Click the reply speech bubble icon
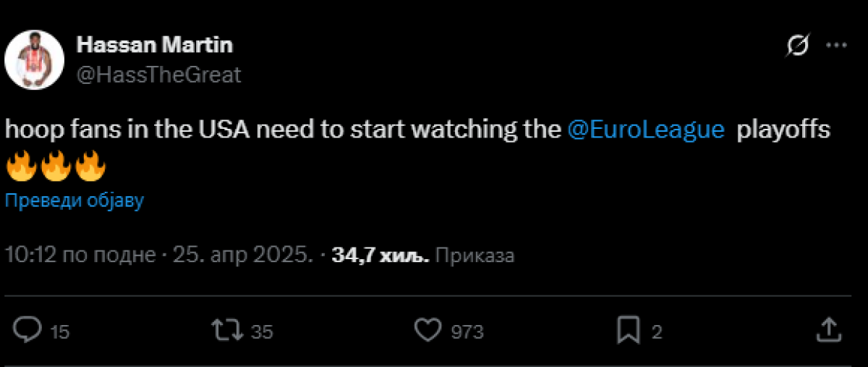868x367 pixels. (29, 330)
